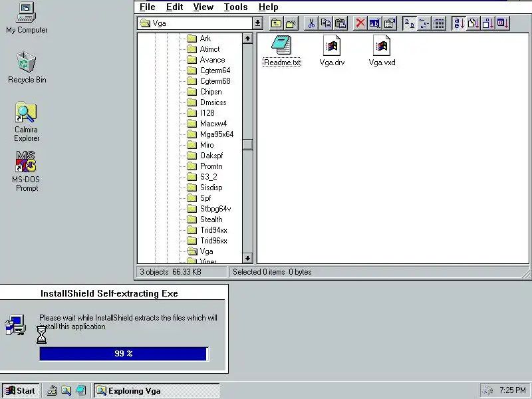Image resolution: width=532 pixels, height=399 pixels.
Task: Click the red X Delete icon
Action: click(x=360, y=23)
